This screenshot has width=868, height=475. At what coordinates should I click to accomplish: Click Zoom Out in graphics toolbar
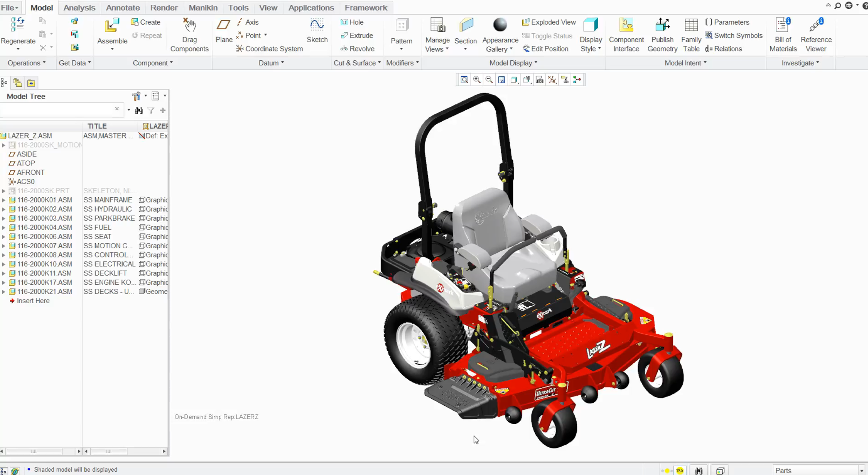pos(489,80)
